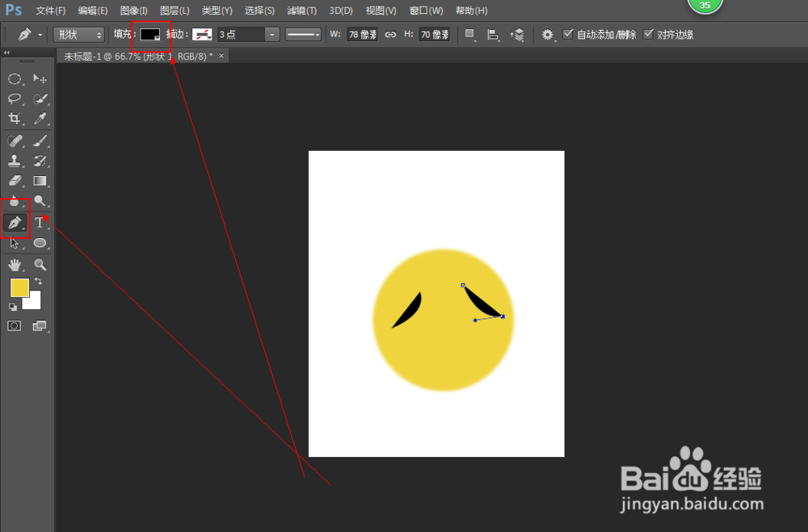Viewport: 808px width, 532px height.
Task: Open path operations in options bar
Action: 470,35
